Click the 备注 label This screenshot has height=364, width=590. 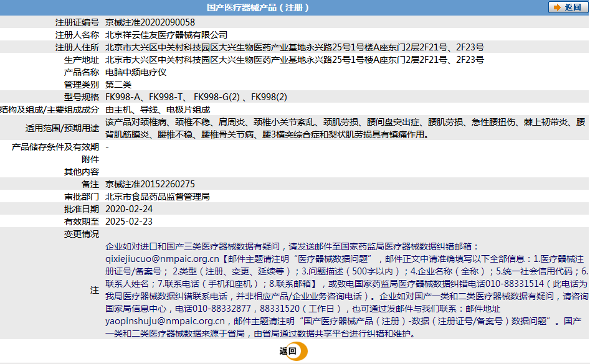90,184
